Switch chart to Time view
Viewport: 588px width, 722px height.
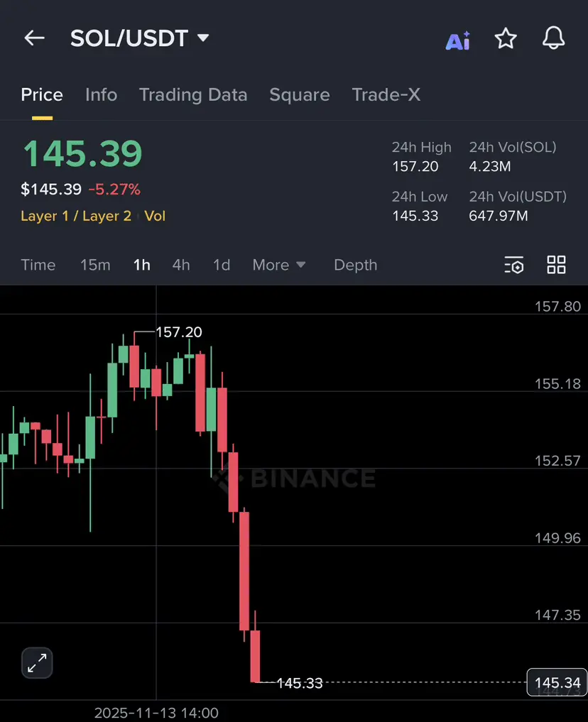click(x=38, y=265)
